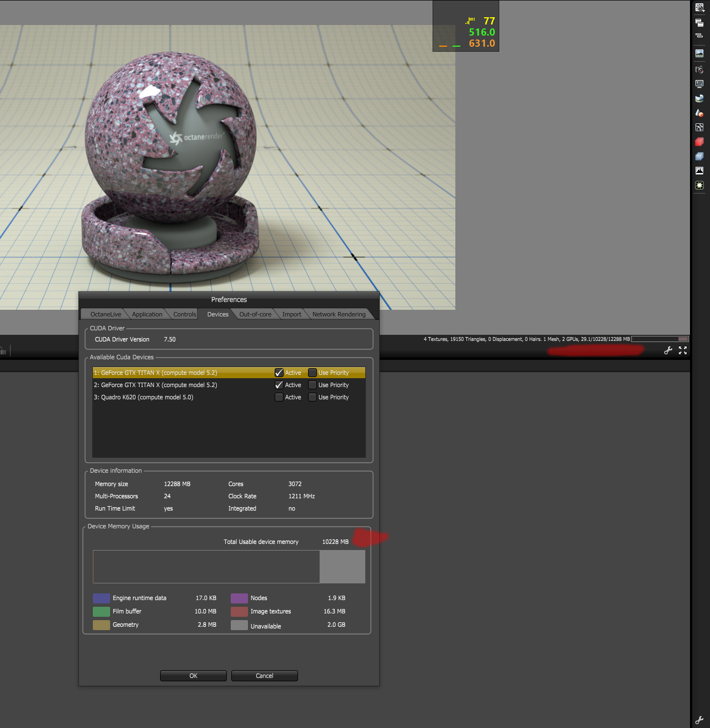Check Active for Quadro K620

tap(279, 397)
